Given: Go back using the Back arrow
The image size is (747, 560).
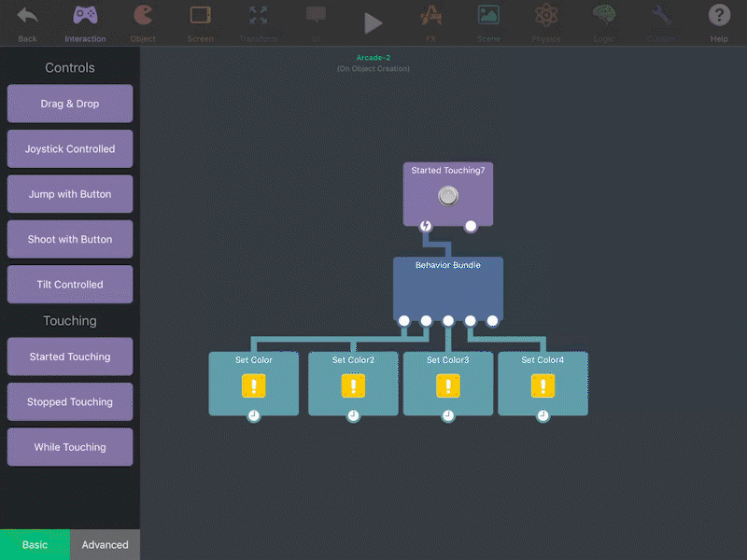Looking at the screenshot, I should (27, 21).
